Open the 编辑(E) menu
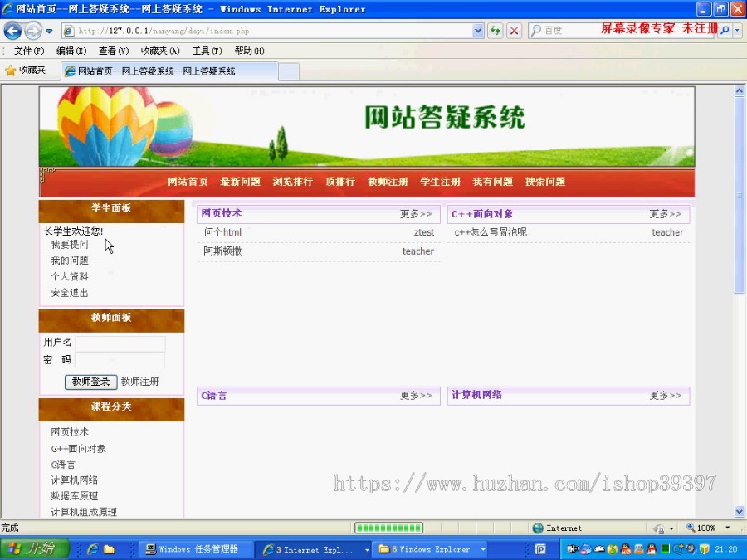This screenshot has width=747, height=560. 71,51
